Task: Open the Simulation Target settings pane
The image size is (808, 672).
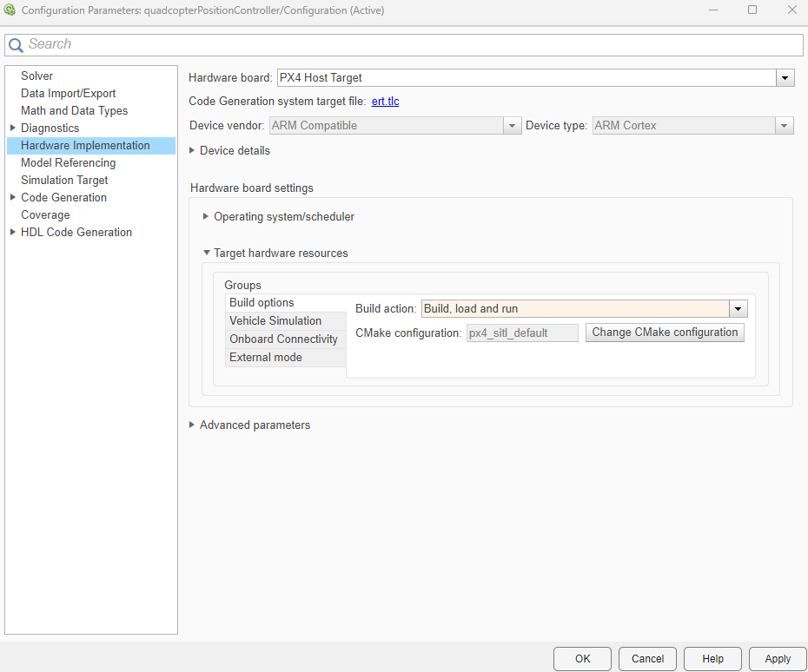Action: pos(64,180)
